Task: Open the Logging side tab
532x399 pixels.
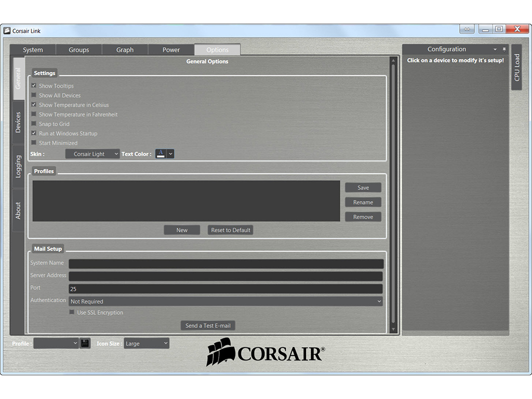Action: [18, 166]
